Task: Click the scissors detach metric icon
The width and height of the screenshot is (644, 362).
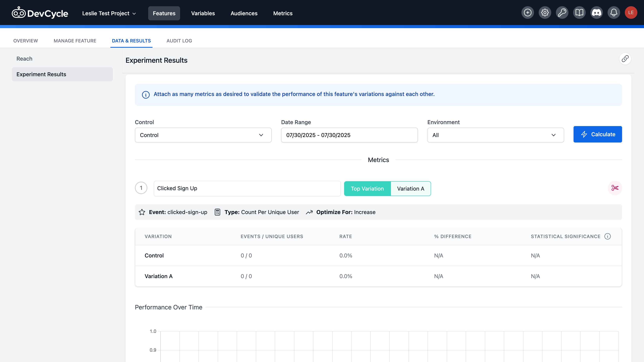Action: tap(615, 188)
